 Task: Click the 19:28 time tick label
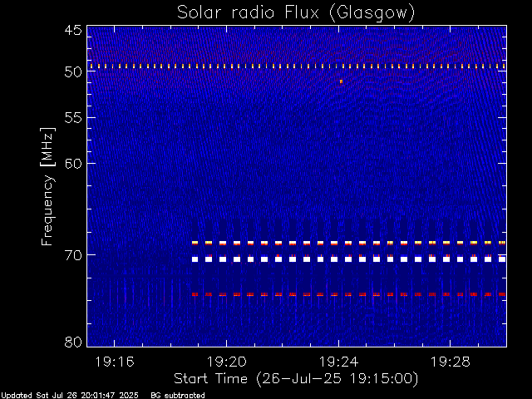click(x=451, y=362)
